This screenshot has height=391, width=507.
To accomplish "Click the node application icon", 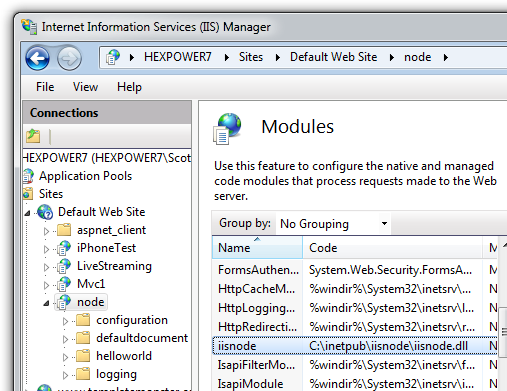I will coord(63,302).
